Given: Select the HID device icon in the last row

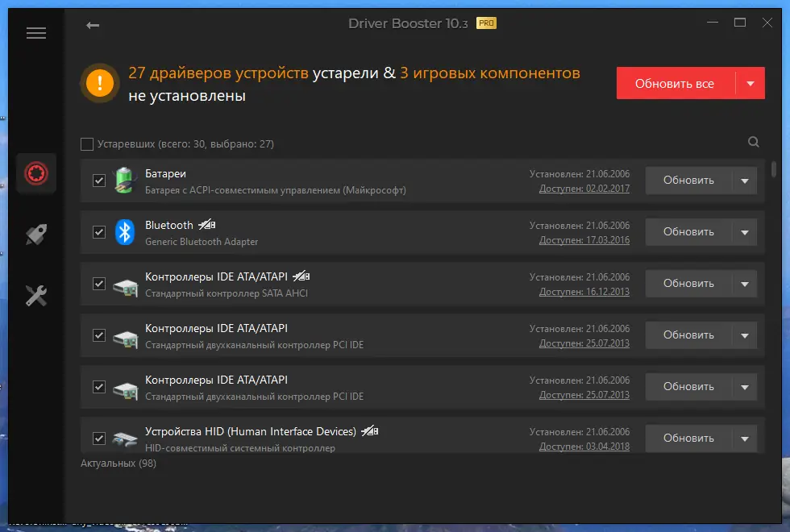Looking at the screenshot, I should pos(124,438).
